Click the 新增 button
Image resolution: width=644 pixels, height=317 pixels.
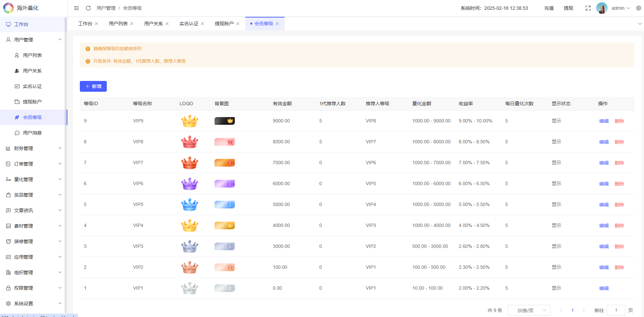pyautogui.click(x=93, y=86)
